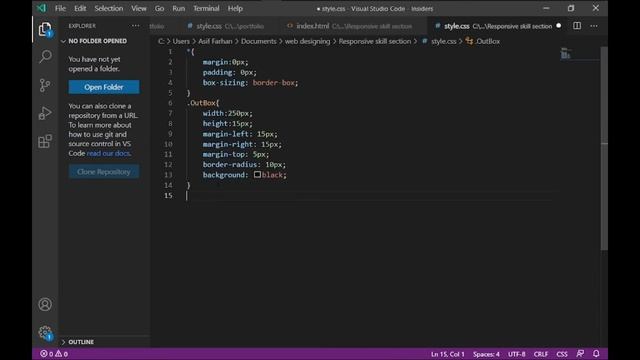640x360 pixels.
Task: Open the Help menu
Action: tap(235, 8)
